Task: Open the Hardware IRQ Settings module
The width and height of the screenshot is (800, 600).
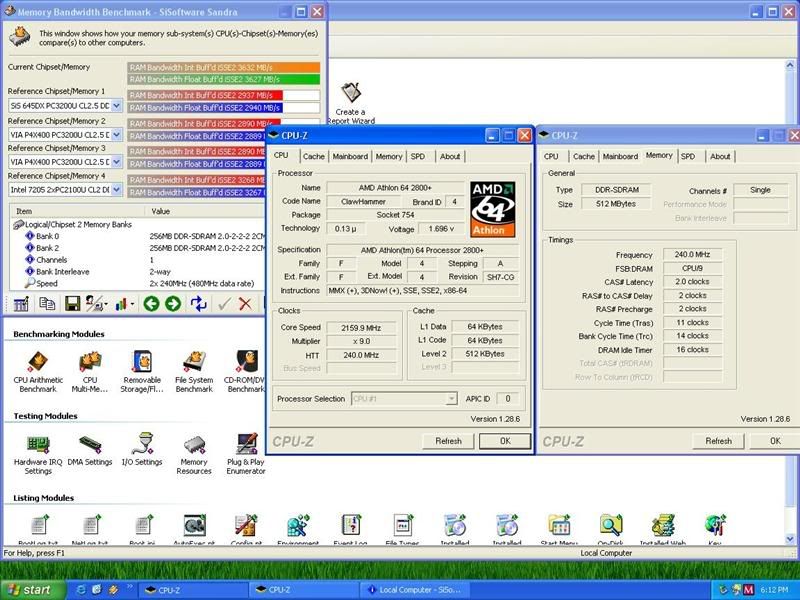Action: coord(36,450)
